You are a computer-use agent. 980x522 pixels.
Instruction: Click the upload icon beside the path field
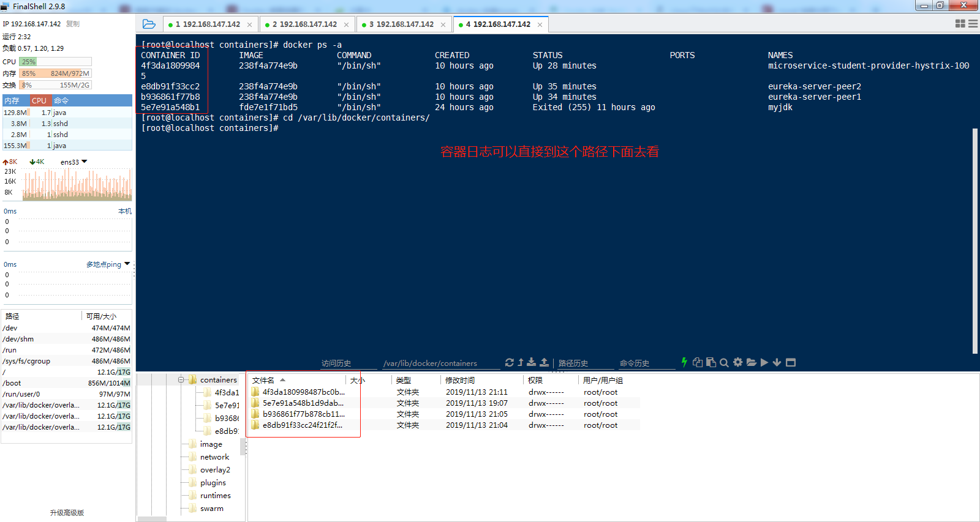[x=544, y=362]
